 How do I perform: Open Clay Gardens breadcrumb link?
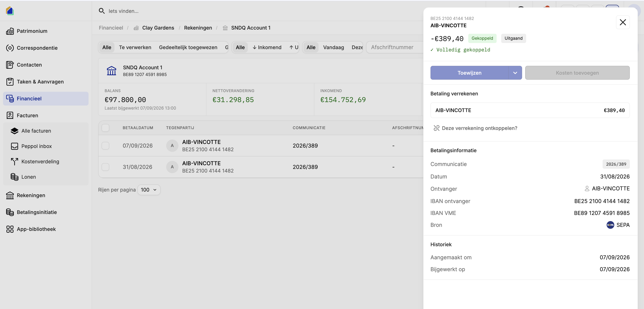pyautogui.click(x=158, y=28)
